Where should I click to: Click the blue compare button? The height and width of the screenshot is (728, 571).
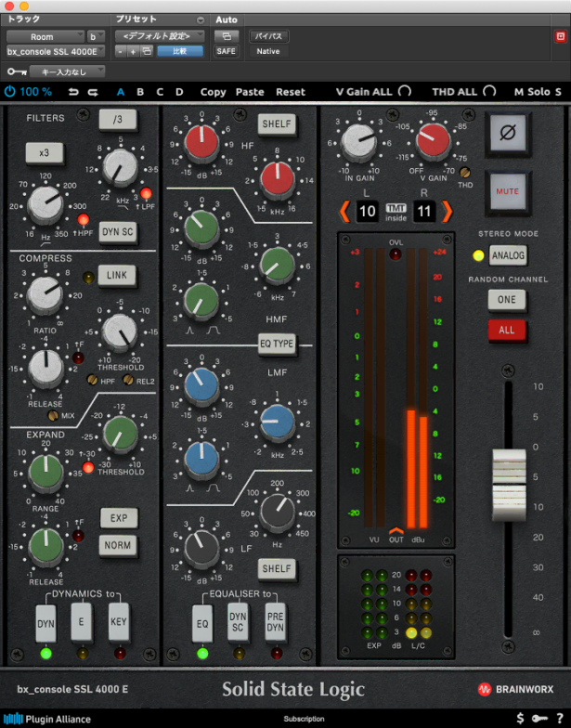(180, 51)
